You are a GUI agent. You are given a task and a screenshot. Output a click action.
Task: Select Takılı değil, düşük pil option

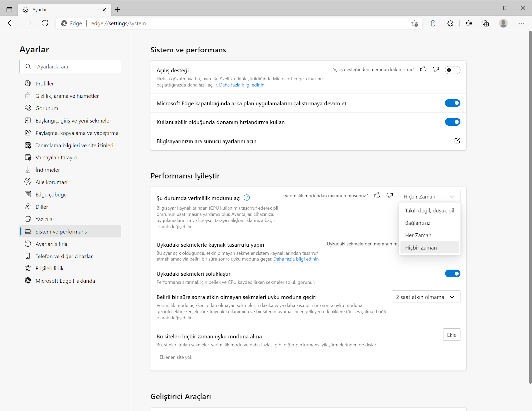430,210
